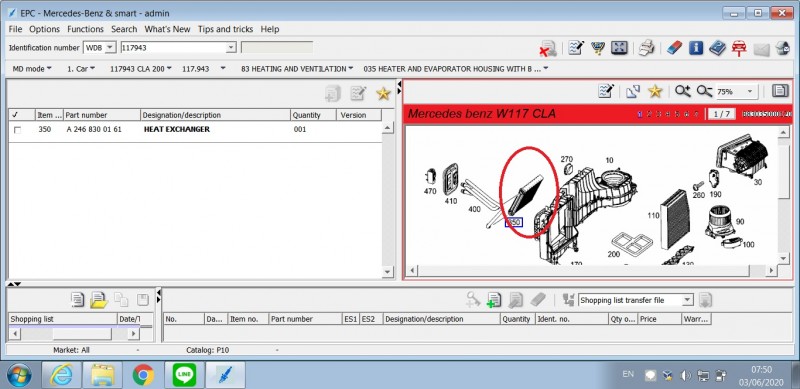Click the red car on lift icon
This screenshot has height=389, width=800.
(x=739, y=48)
